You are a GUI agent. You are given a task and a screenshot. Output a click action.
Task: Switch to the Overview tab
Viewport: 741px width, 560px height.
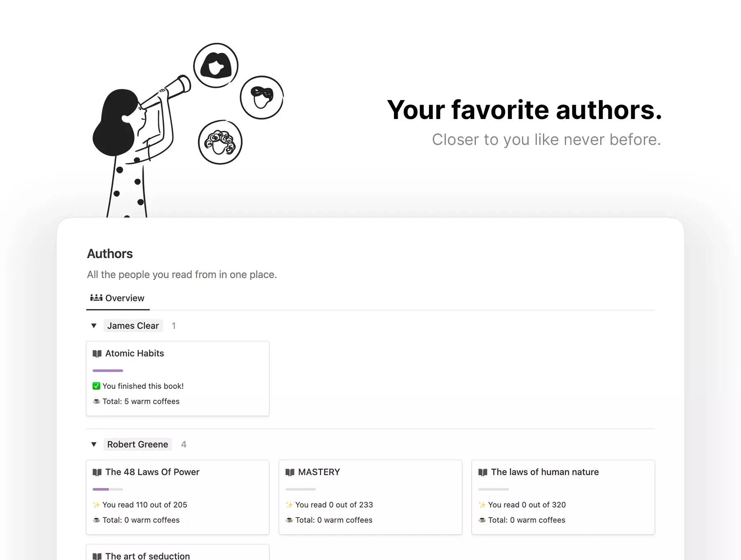(118, 298)
